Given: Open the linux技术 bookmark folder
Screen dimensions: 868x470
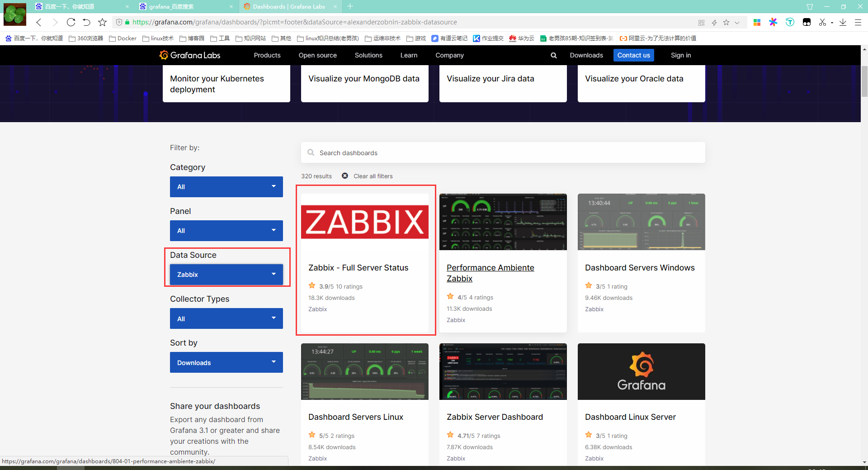Looking at the screenshot, I should point(158,38).
